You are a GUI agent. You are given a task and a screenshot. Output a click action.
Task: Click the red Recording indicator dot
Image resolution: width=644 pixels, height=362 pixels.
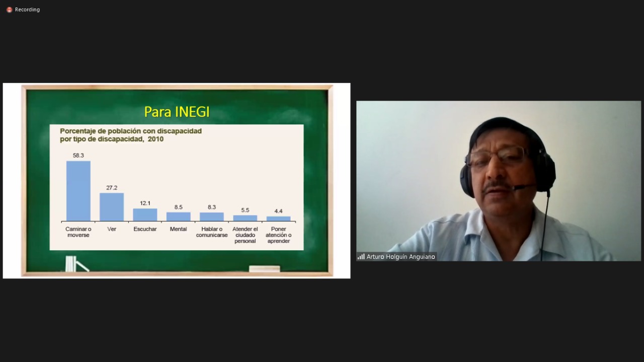click(9, 10)
